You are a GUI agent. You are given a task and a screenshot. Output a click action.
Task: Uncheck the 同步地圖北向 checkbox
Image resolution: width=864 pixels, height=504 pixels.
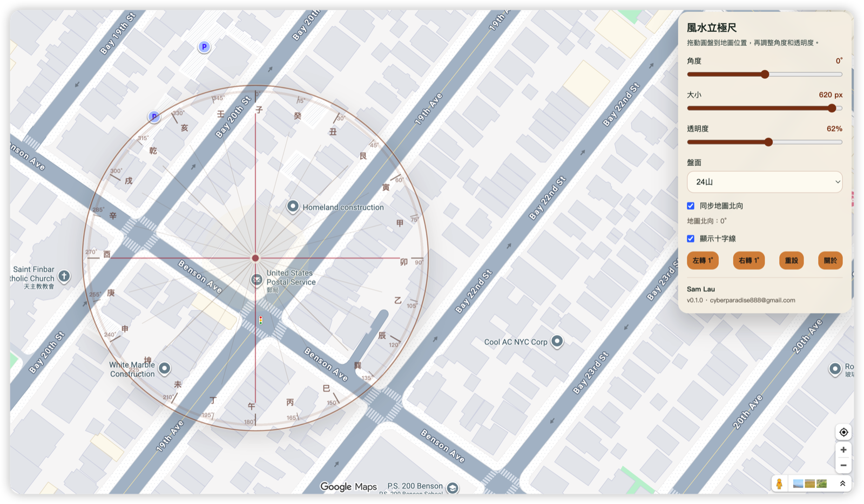(690, 205)
